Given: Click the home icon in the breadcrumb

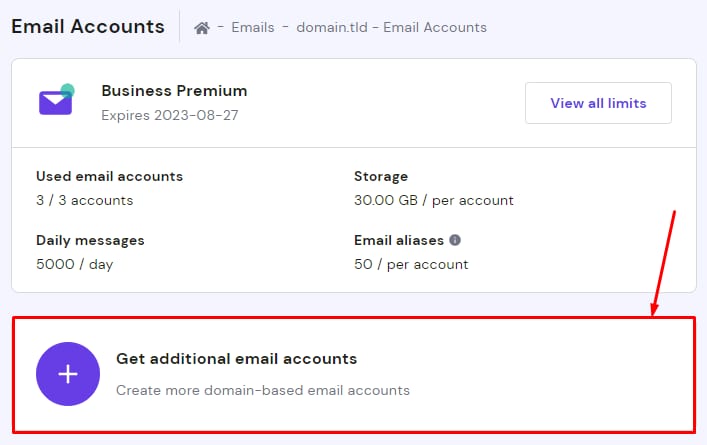Looking at the screenshot, I should click(x=202, y=28).
